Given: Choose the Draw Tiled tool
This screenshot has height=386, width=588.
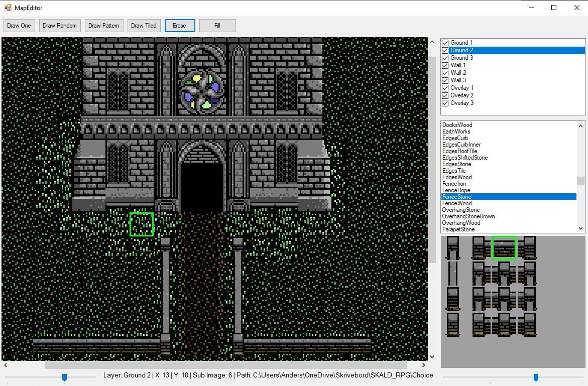Looking at the screenshot, I should 144,26.
